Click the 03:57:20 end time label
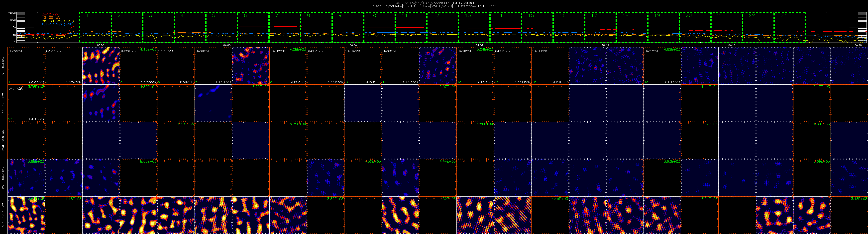 (x=74, y=82)
